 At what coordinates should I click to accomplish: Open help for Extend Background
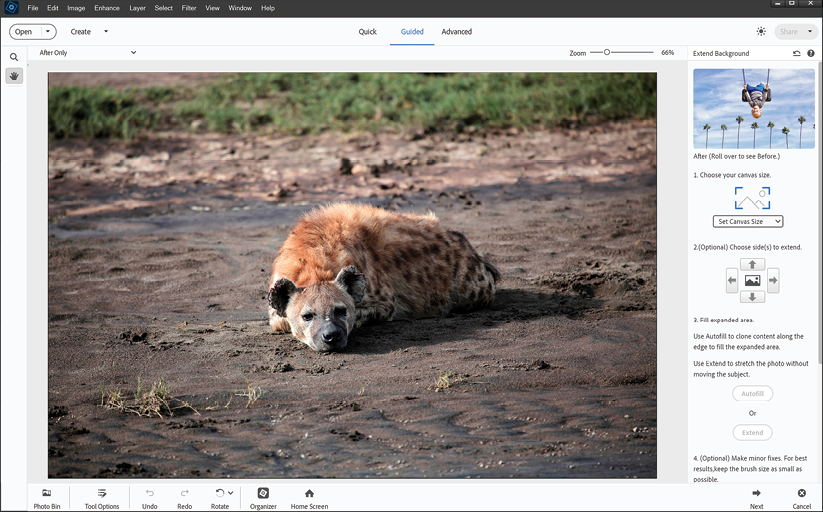(811, 53)
